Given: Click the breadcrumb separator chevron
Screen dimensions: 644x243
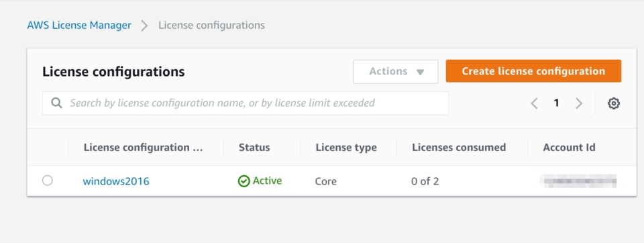Looking at the screenshot, I should click(144, 26).
